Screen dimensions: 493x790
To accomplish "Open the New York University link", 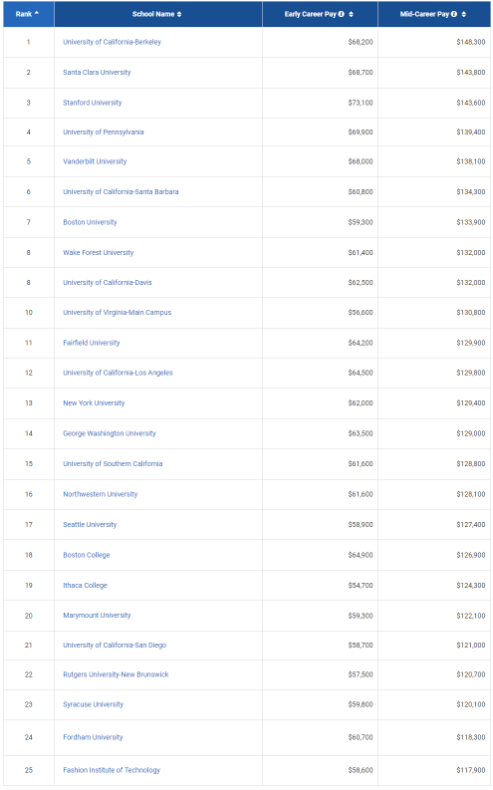I will coord(94,403).
